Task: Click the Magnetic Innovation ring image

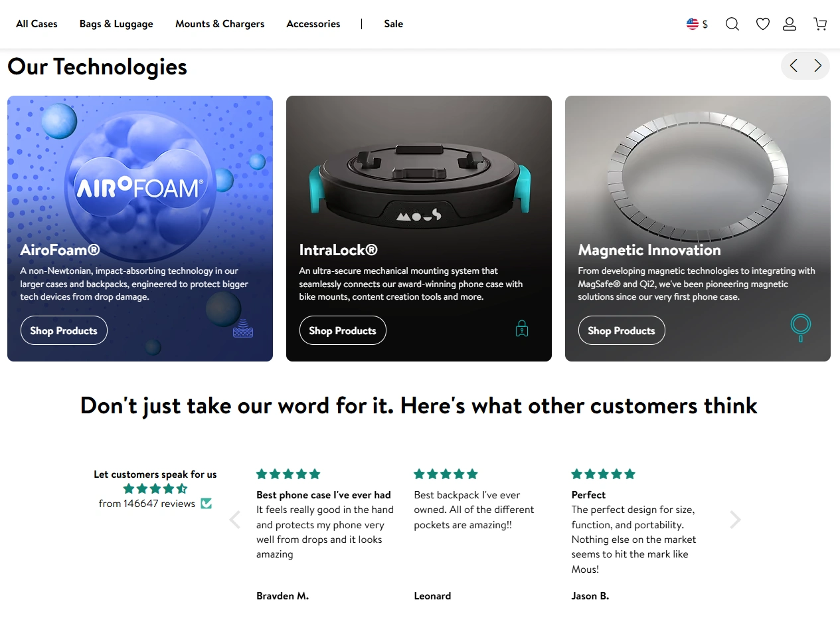Action: tap(697, 173)
